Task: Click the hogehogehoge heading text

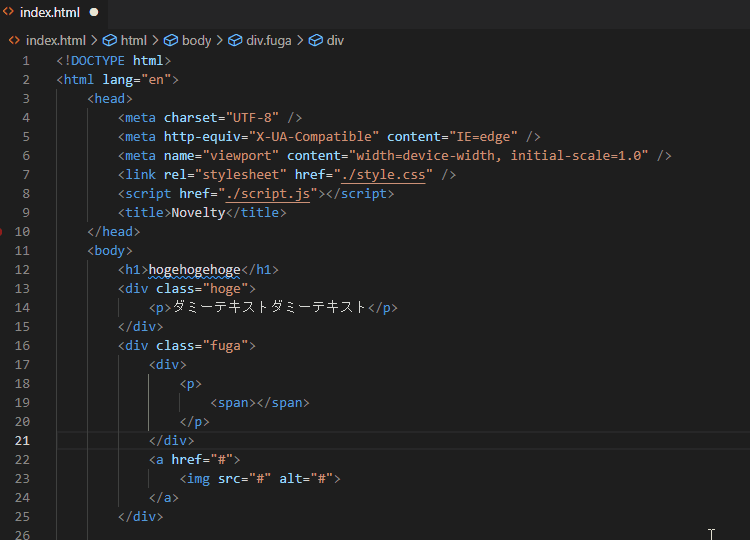Action: pyautogui.click(x=194, y=270)
